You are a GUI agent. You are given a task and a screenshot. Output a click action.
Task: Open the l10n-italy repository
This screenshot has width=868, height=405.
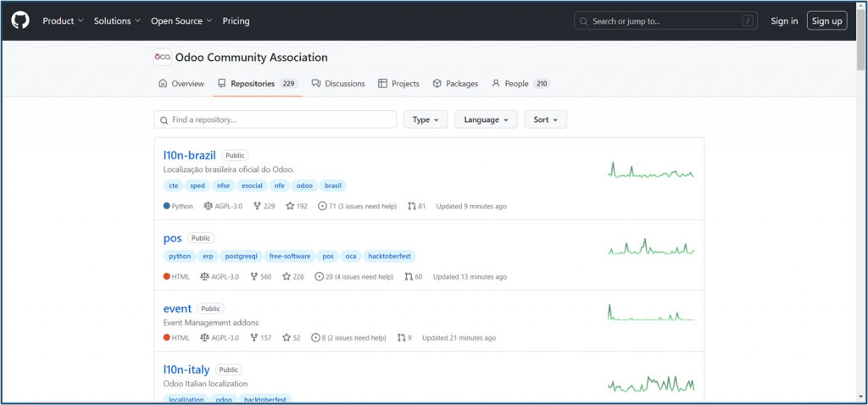(x=186, y=369)
